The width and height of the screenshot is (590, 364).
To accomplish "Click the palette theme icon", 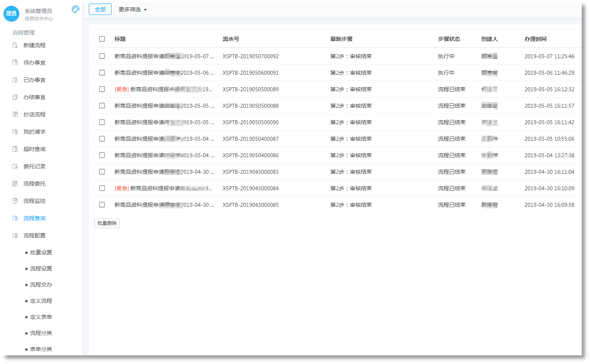I will [75, 9].
